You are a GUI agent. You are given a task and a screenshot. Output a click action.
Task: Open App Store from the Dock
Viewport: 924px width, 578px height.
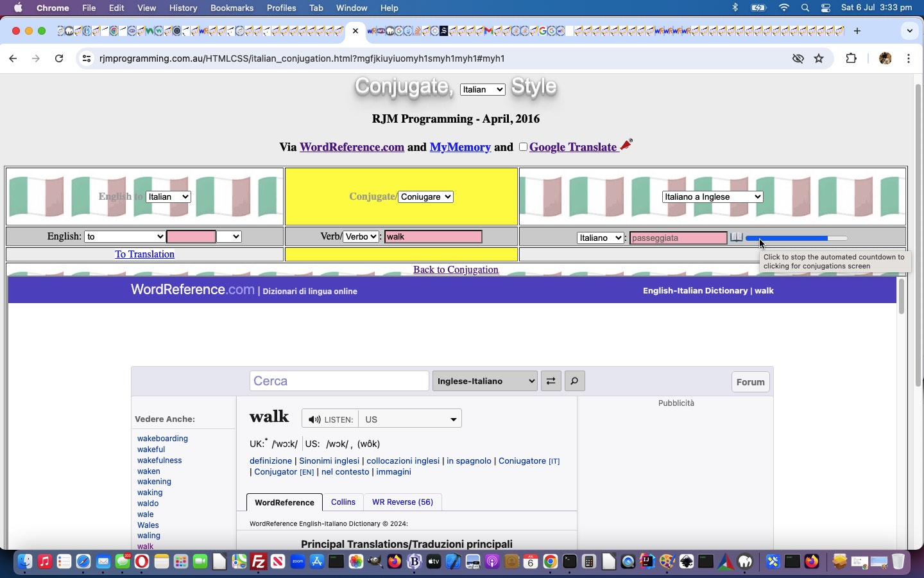(x=317, y=562)
